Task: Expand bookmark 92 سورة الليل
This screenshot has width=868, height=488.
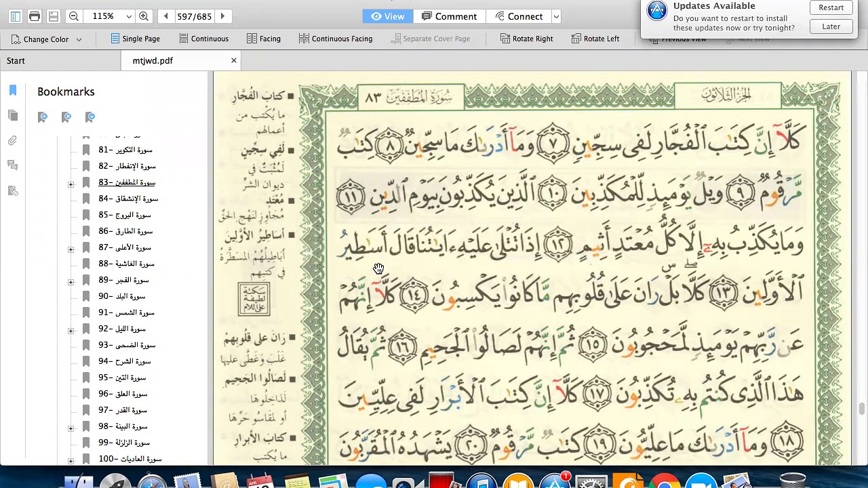Action: coord(71,331)
